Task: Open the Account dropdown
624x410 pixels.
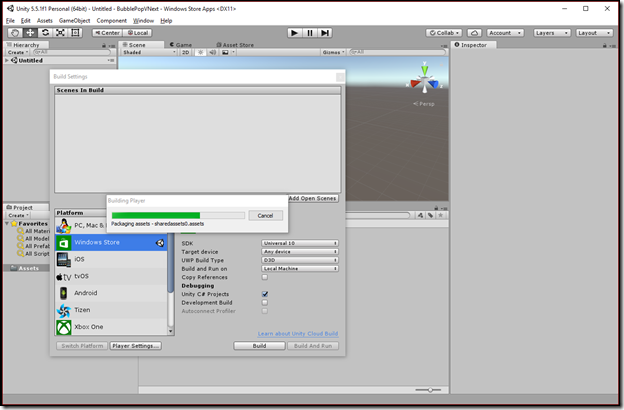Action: pyautogui.click(x=505, y=33)
